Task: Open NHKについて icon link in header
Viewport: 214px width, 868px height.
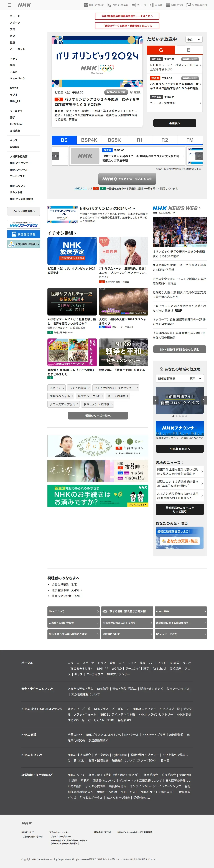Action: (94, 5)
